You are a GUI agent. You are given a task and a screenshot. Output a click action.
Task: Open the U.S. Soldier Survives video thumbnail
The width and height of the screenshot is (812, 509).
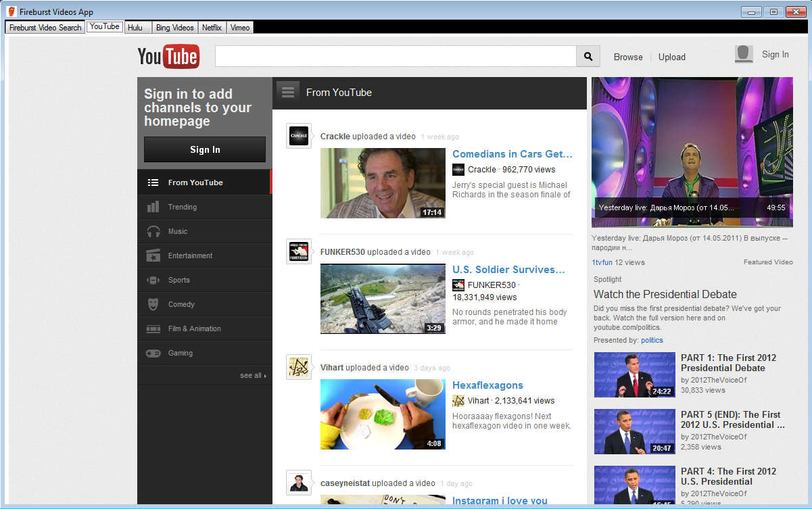383,299
